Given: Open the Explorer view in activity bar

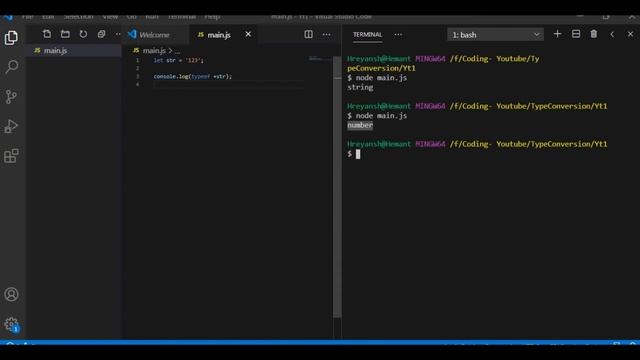Looking at the screenshot, I should pos(11,38).
